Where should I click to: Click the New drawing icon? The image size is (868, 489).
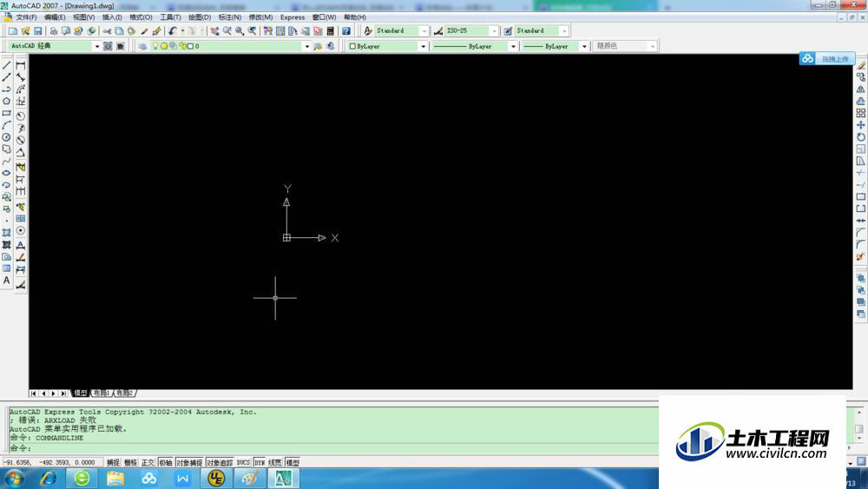point(13,31)
